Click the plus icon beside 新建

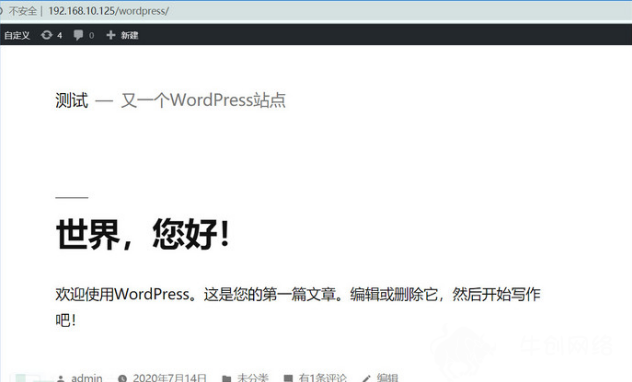(111, 35)
